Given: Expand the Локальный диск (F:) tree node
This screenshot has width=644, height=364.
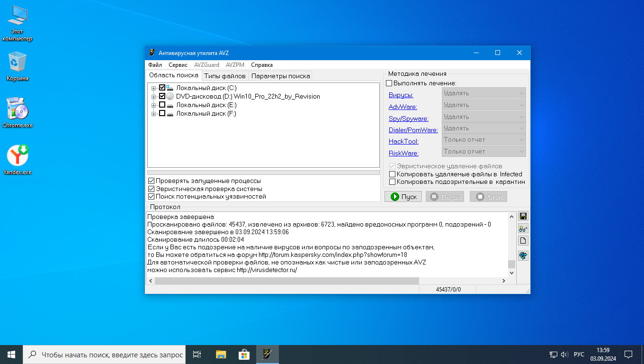Looking at the screenshot, I should pos(153,114).
